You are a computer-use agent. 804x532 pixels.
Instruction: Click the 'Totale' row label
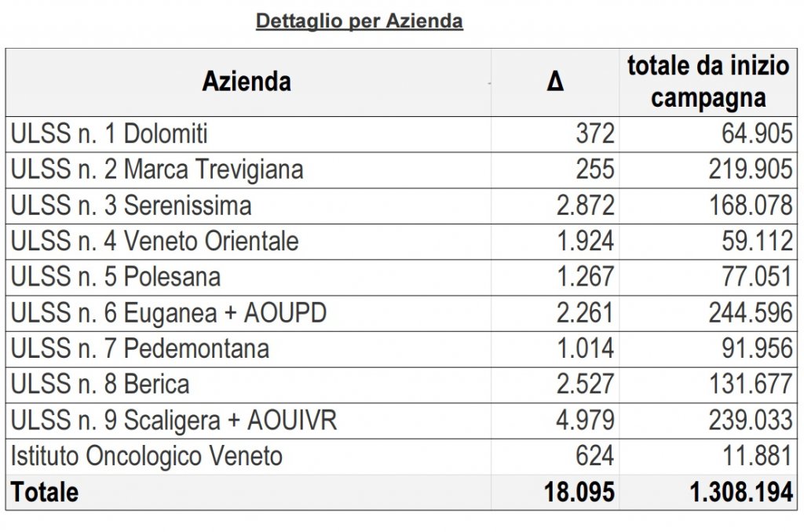click(44, 492)
